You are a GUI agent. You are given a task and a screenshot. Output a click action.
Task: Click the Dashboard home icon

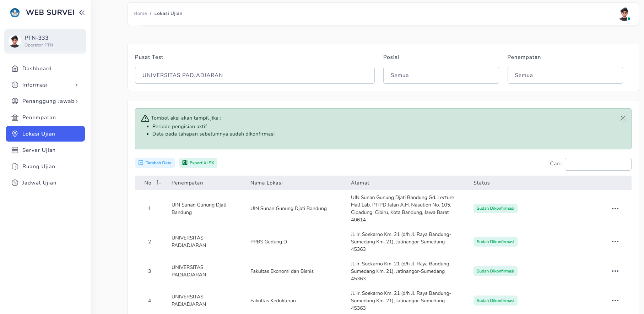click(x=15, y=68)
